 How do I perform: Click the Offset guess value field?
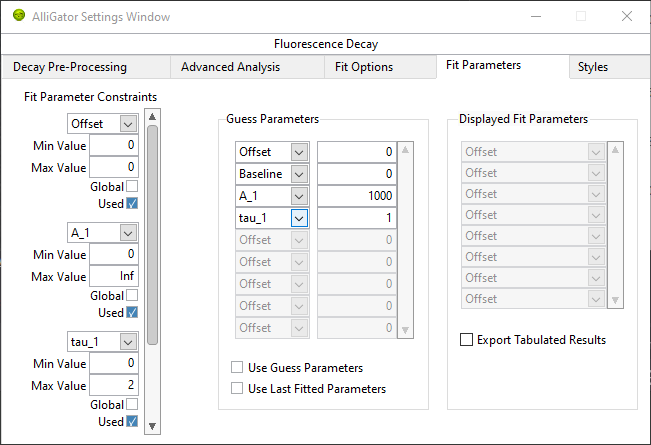[x=357, y=152]
